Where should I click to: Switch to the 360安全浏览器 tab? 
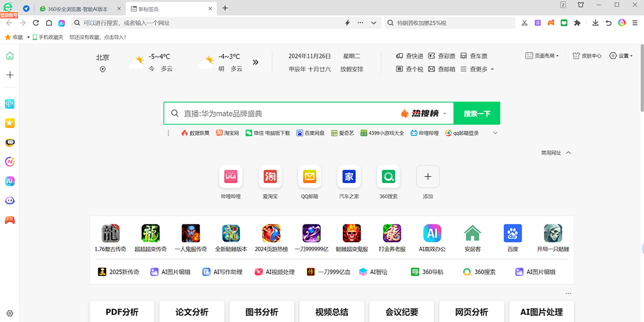point(78,8)
